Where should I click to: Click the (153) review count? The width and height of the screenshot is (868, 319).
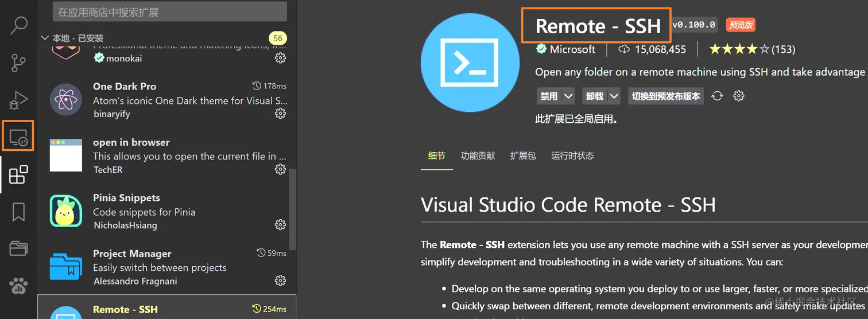pyautogui.click(x=783, y=49)
